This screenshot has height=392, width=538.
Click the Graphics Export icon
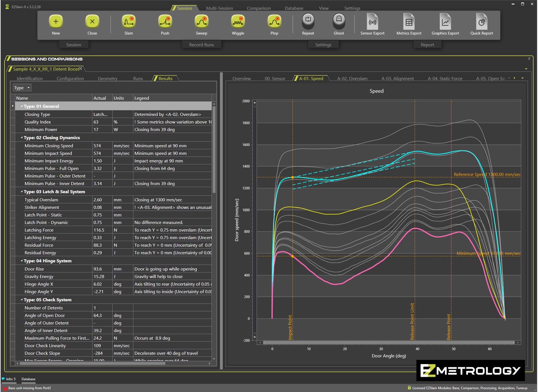coord(445,22)
